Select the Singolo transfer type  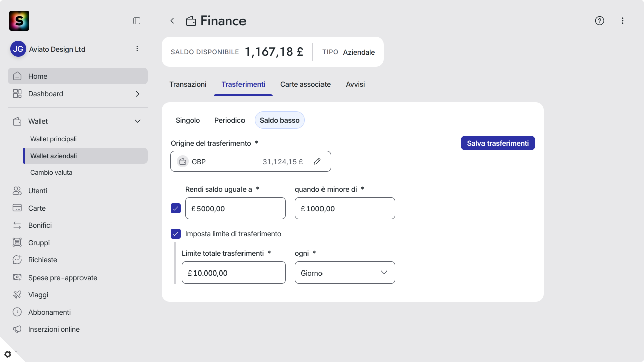[188, 120]
